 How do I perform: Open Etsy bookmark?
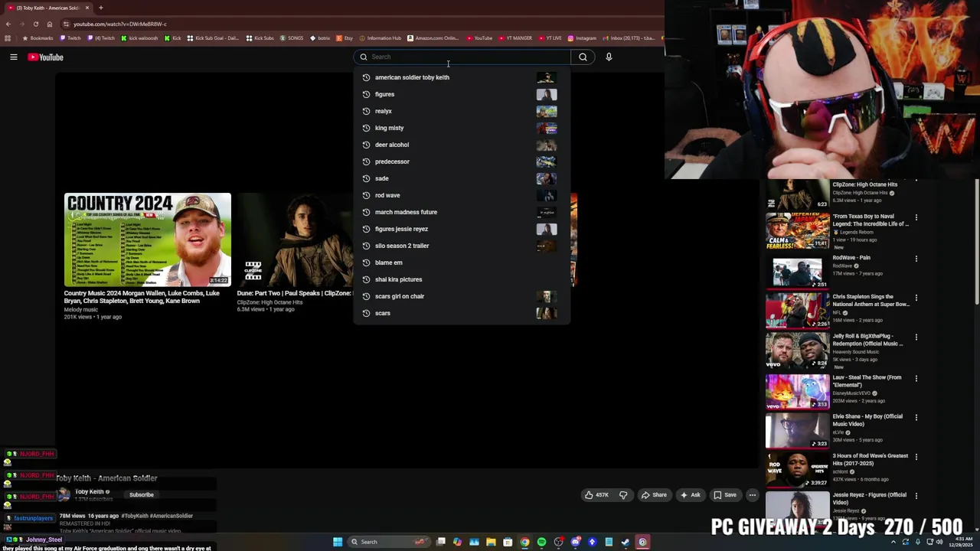345,38
